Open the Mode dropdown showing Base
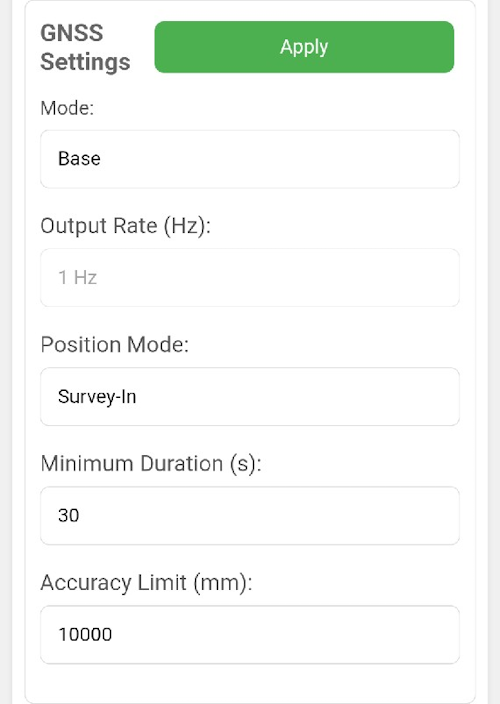The width and height of the screenshot is (500, 704). (250, 159)
